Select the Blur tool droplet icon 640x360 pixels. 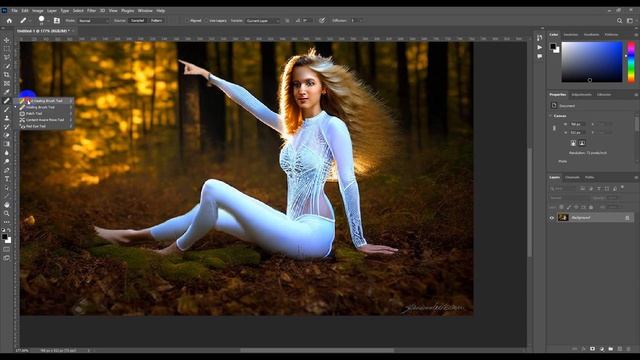[7, 153]
